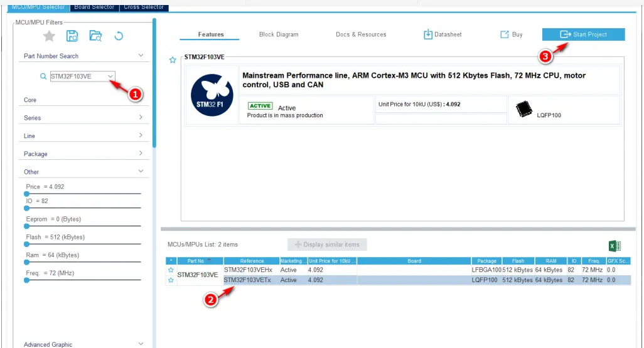The image size is (644, 348).
Task: Sort by the Reference column header
Action: click(251, 261)
